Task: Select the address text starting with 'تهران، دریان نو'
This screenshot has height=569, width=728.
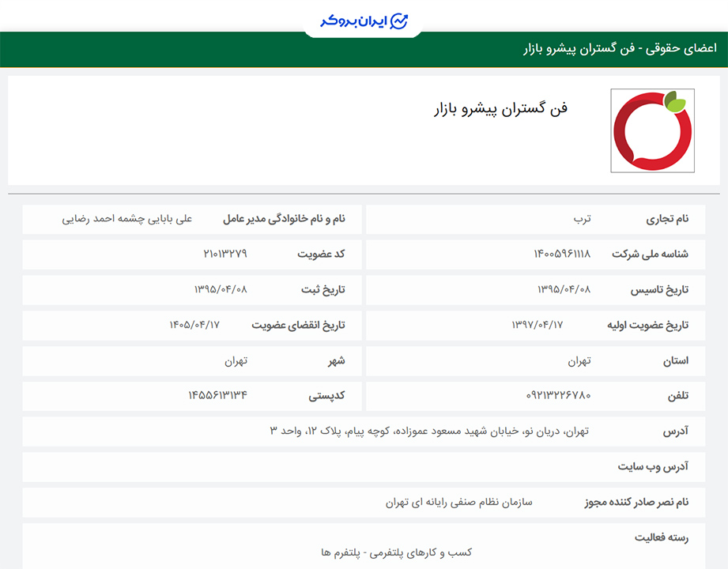Action: coord(429,431)
